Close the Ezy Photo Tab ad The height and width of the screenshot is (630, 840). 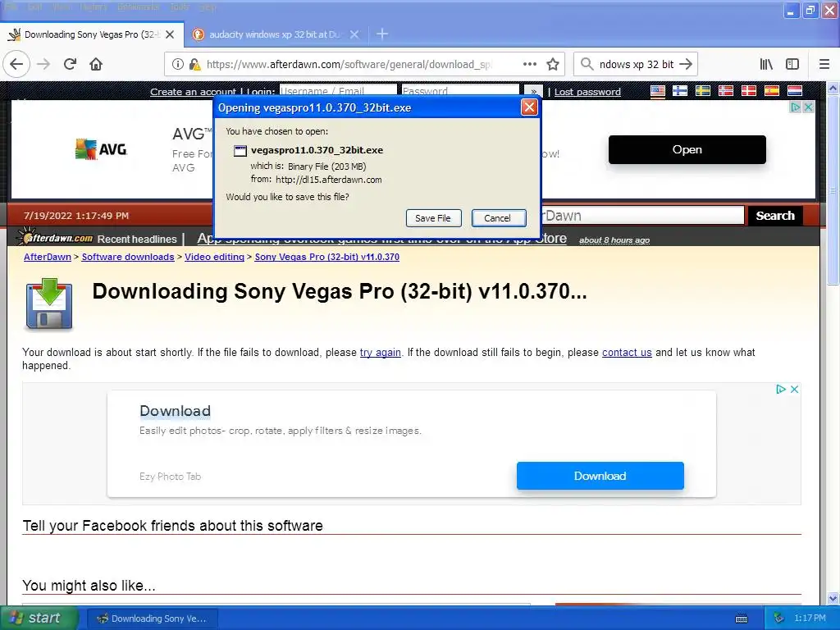click(x=794, y=390)
